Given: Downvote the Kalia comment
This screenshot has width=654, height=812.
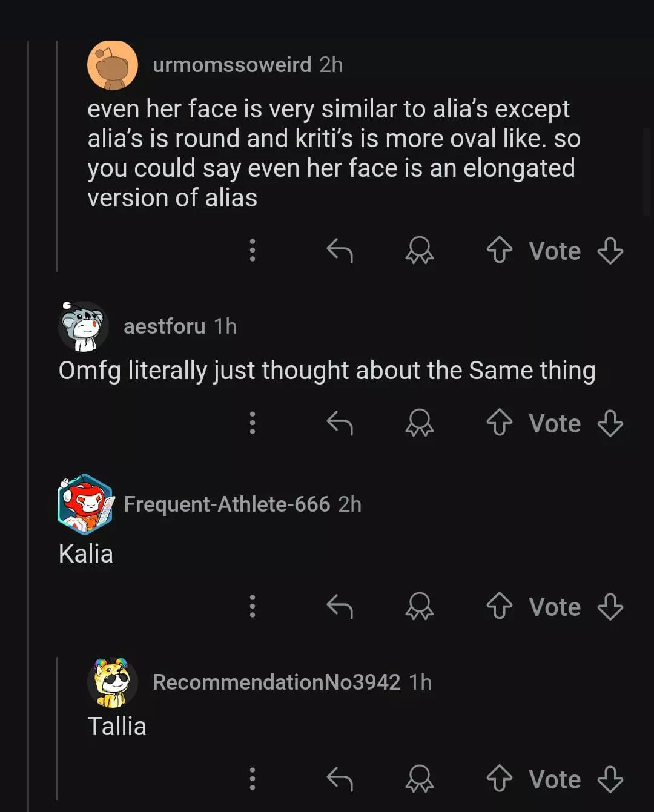Looking at the screenshot, I should tap(610, 606).
